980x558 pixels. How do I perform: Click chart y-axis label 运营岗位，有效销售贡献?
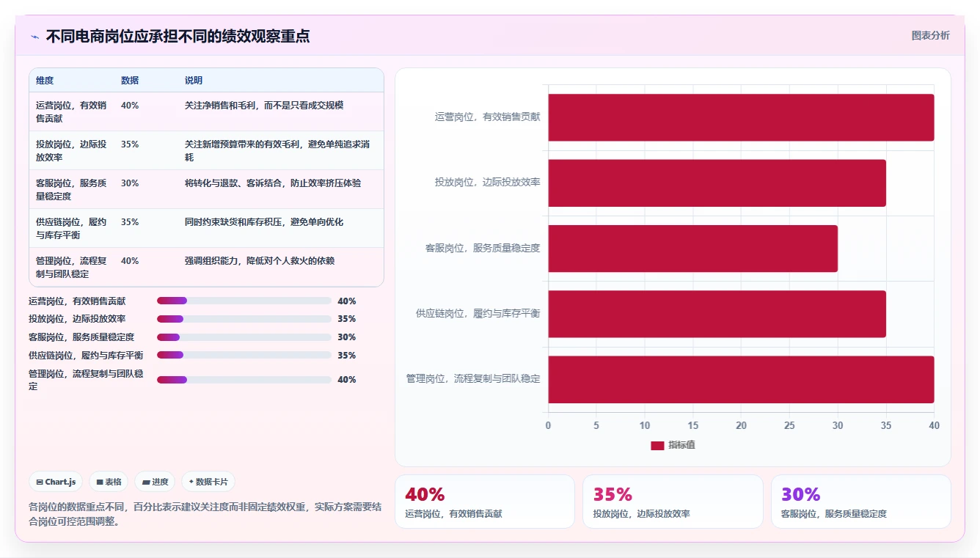pyautogui.click(x=488, y=117)
